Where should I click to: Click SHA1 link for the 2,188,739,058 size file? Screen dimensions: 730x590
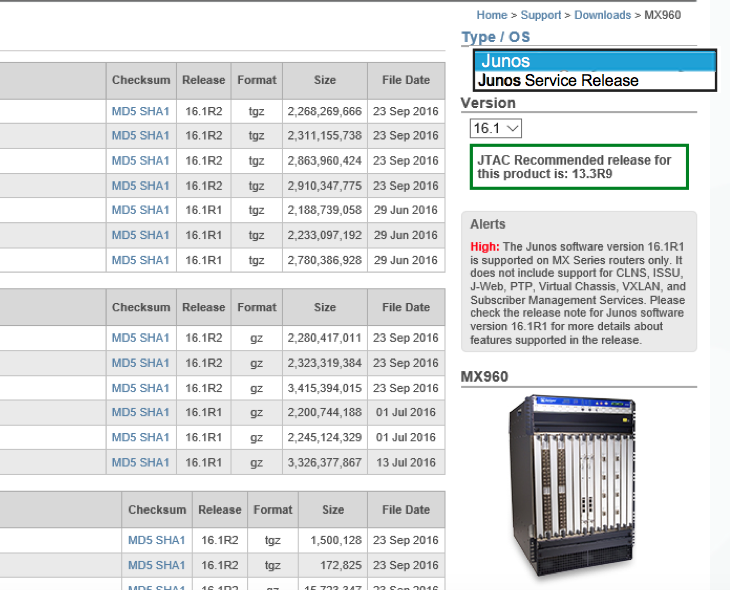[x=155, y=210]
